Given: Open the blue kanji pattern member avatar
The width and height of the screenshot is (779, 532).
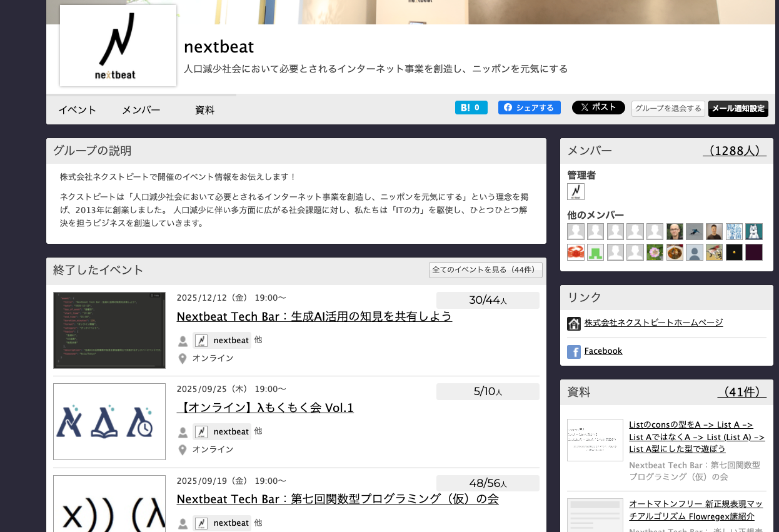Looking at the screenshot, I should [x=734, y=231].
